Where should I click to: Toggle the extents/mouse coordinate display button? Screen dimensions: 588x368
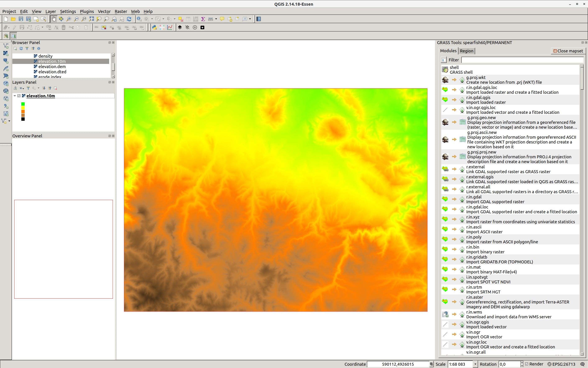tap(432, 364)
